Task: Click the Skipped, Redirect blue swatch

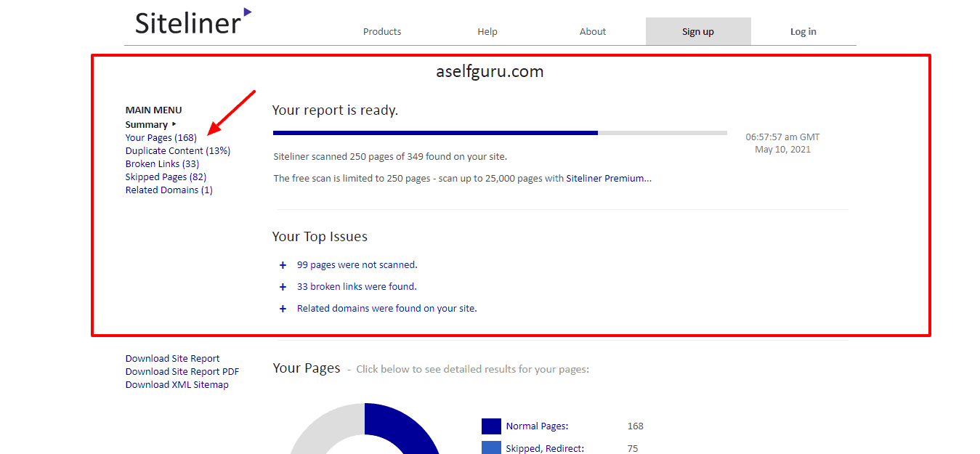Action: tap(491, 447)
